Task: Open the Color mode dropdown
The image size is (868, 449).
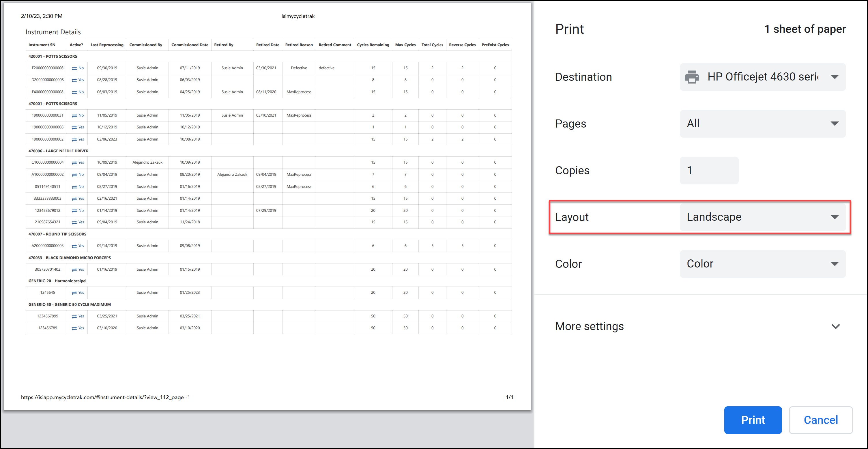Action: 763,264
